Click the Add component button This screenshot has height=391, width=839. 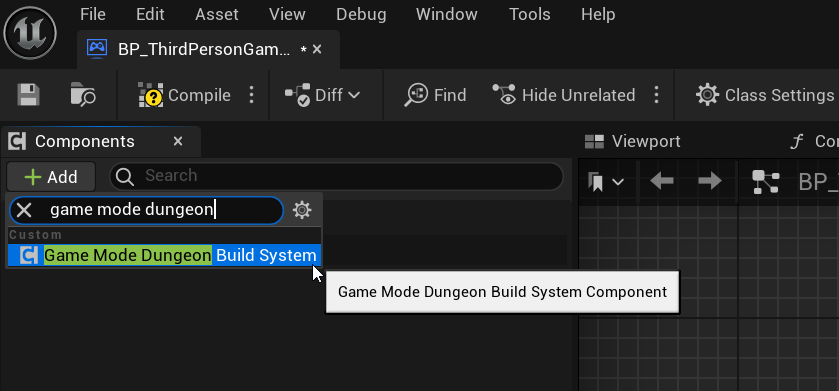[x=51, y=177]
